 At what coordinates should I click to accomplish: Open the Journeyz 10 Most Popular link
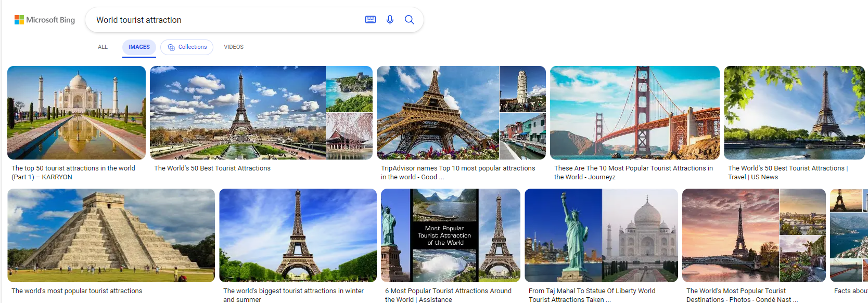(x=633, y=173)
